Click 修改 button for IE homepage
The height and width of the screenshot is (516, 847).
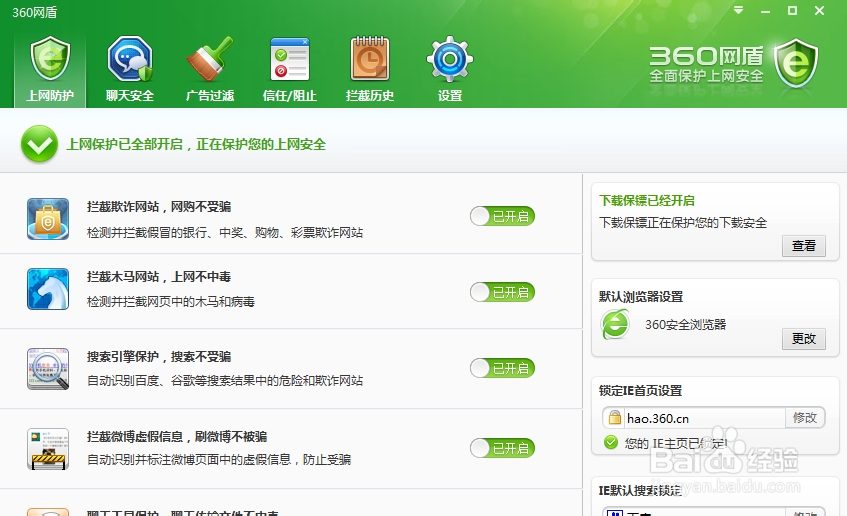coord(805,418)
